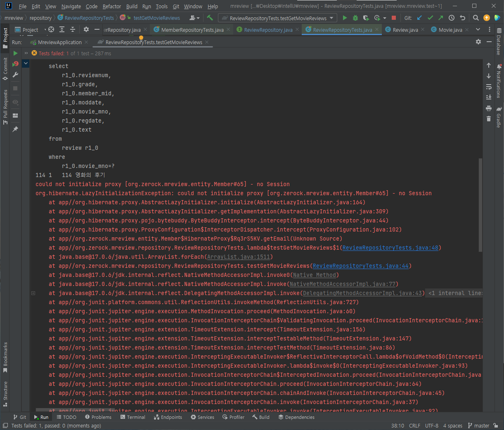Select opened file target icon in Project toolbar
Screen dimensions: 504x430
point(51,29)
